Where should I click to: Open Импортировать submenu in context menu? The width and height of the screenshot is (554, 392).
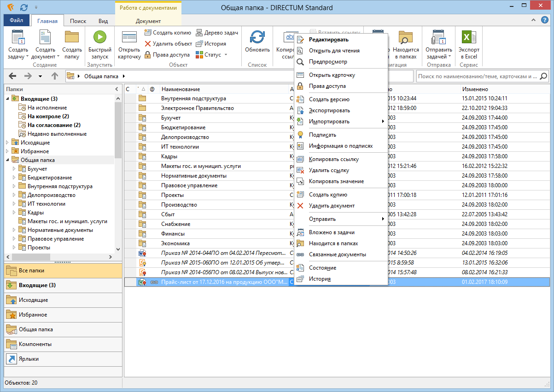(x=341, y=121)
